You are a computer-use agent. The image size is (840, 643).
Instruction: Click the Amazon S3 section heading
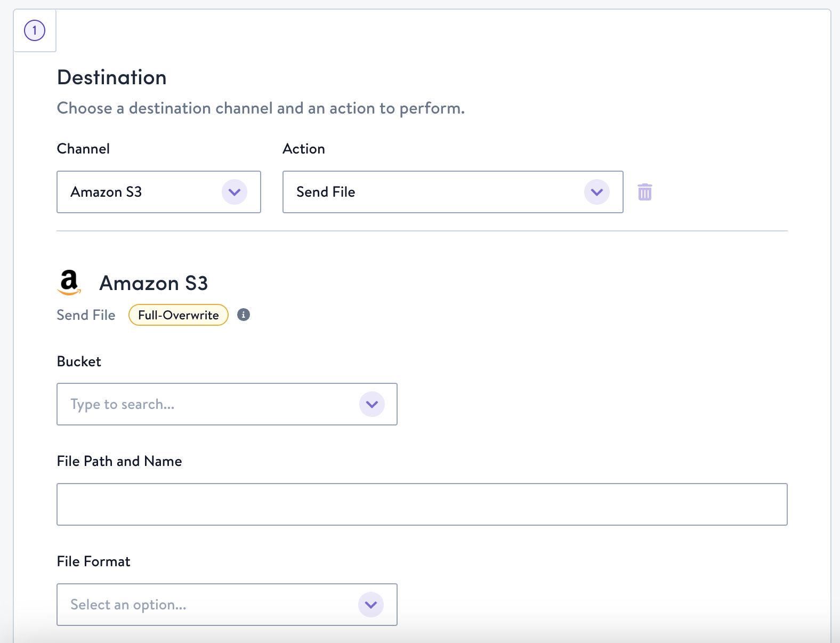pyautogui.click(x=154, y=283)
